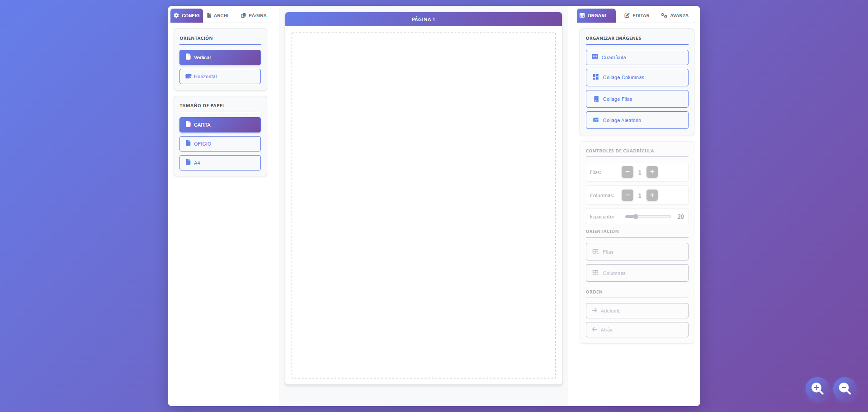Open the Página tab
The height and width of the screenshot is (412, 868).
click(x=254, y=15)
